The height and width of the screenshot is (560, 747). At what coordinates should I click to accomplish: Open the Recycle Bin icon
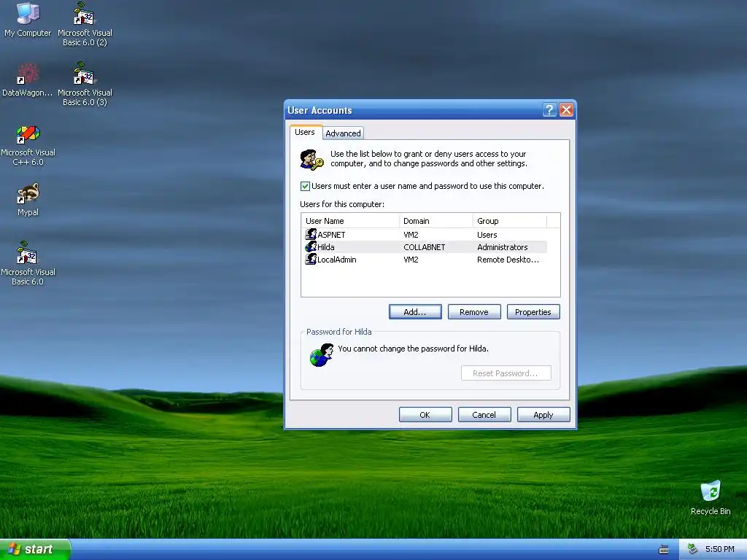711,497
